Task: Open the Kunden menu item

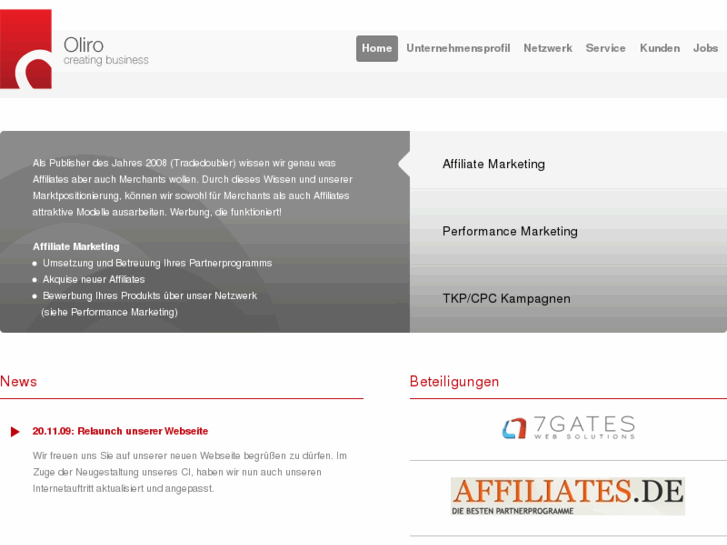Action: [660, 48]
